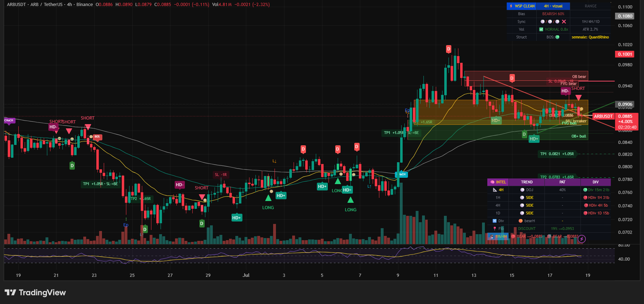Click the OB bear zone label
The image size is (644, 304).
pos(579,77)
